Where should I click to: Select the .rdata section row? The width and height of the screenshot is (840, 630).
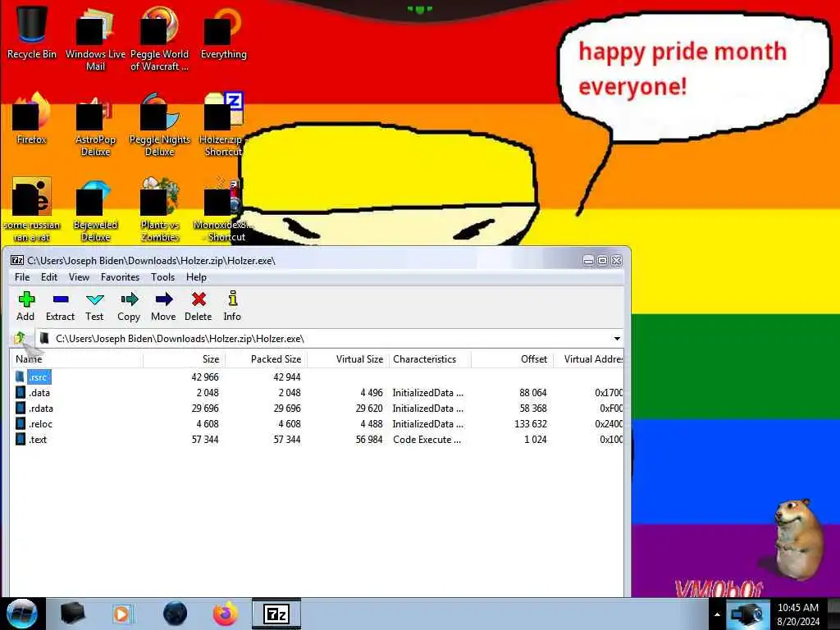pyautogui.click(x=317, y=409)
